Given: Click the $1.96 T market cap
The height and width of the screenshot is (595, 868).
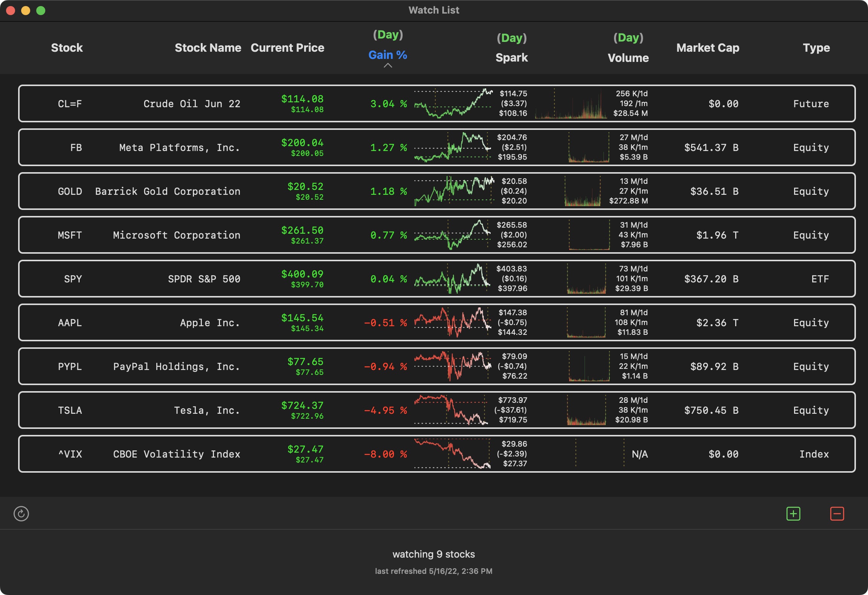Looking at the screenshot, I should point(717,235).
